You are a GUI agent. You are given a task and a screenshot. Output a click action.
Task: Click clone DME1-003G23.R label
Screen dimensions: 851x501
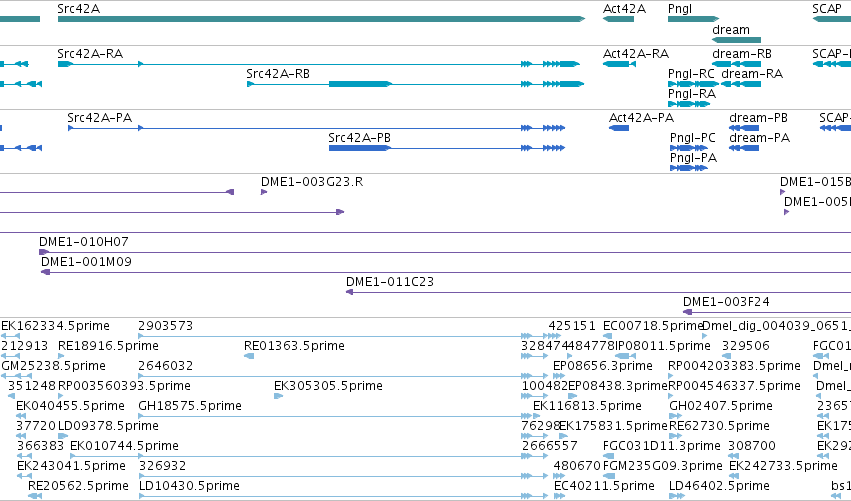(x=312, y=182)
